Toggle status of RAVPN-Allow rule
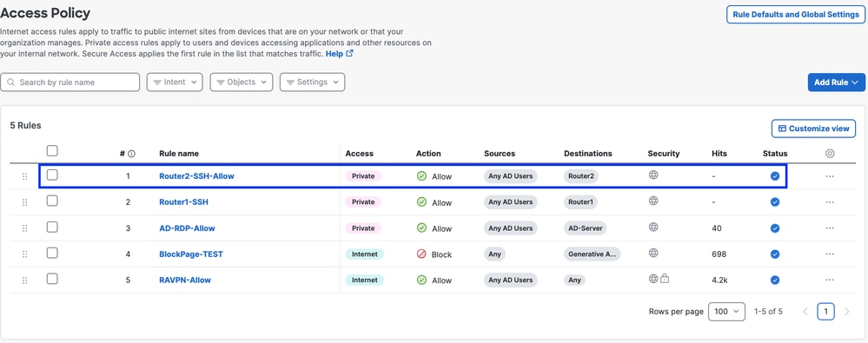This screenshot has width=868, height=343. (775, 280)
